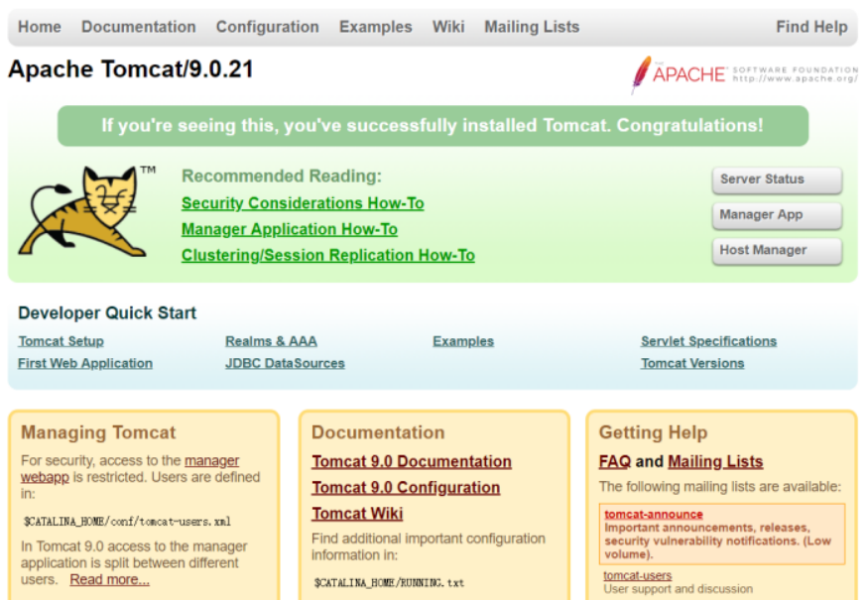Open Security Considerations How-To link
The image size is (868, 600).
[303, 203]
